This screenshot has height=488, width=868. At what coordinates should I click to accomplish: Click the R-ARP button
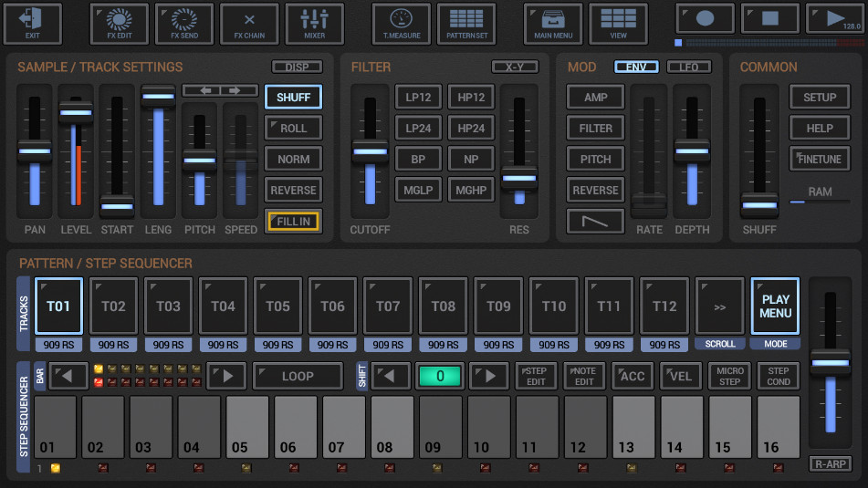pos(831,463)
